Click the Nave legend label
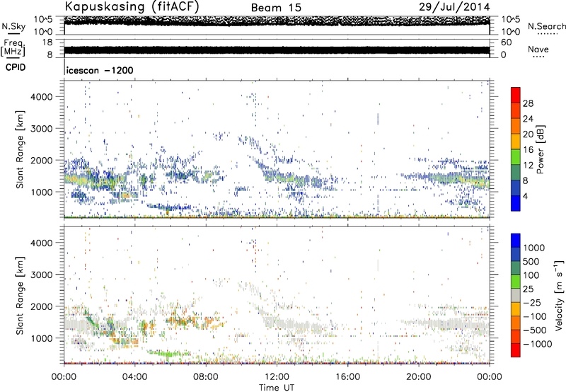The image size is (566, 392). pos(538,49)
